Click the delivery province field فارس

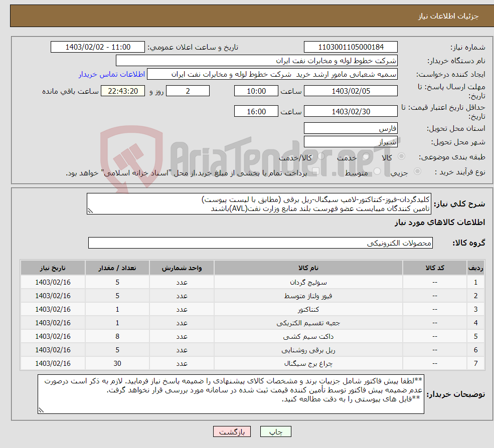pos(351,128)
